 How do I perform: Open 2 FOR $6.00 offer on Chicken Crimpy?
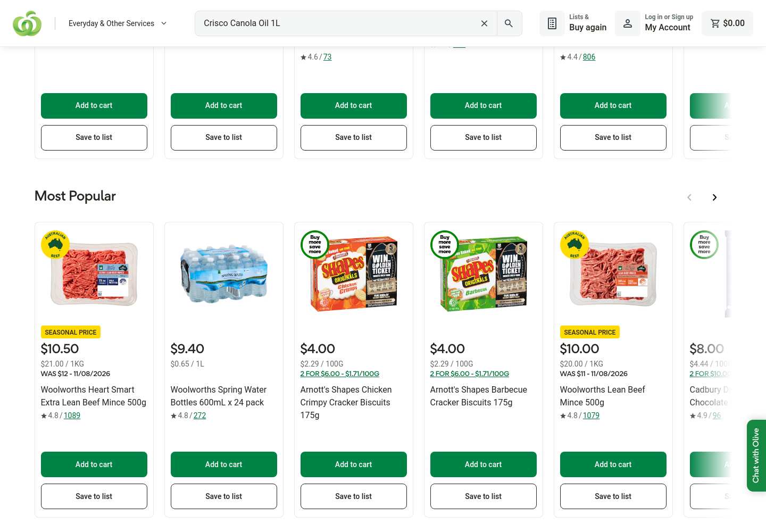point(340,374)
